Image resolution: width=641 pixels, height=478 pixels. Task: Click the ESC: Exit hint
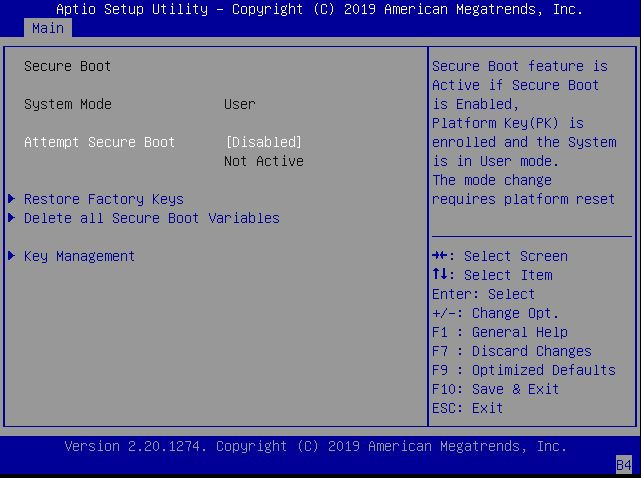tap(468, 408)
